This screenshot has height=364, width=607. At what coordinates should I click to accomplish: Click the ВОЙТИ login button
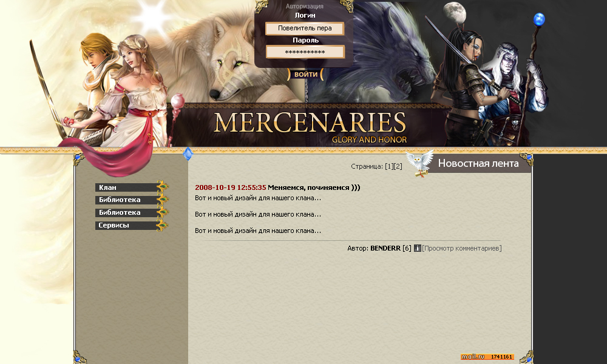[305, 74]
